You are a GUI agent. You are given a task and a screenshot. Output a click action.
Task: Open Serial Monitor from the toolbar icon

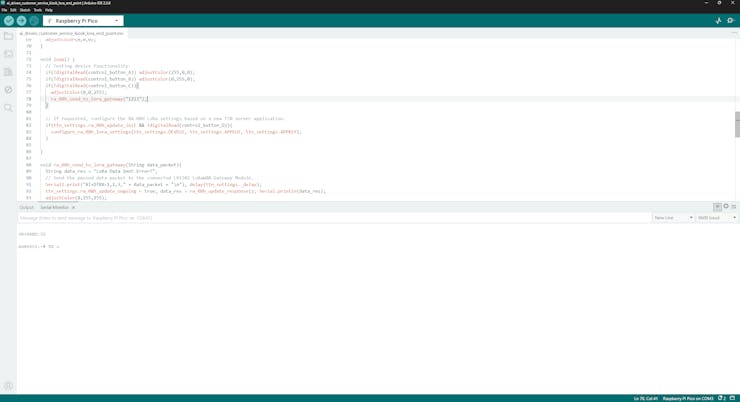coord(731,21)
